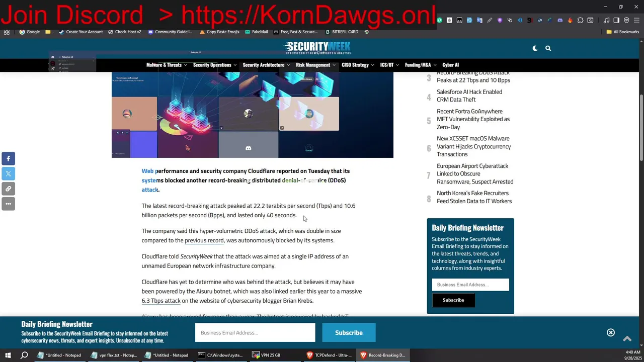
Task: Switch to vpn flex.txt Notepad window
Action: point(114,355)
